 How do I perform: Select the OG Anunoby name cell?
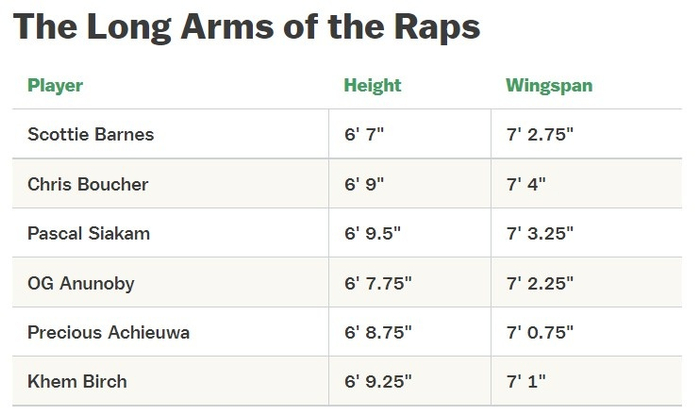coord(81,283)
